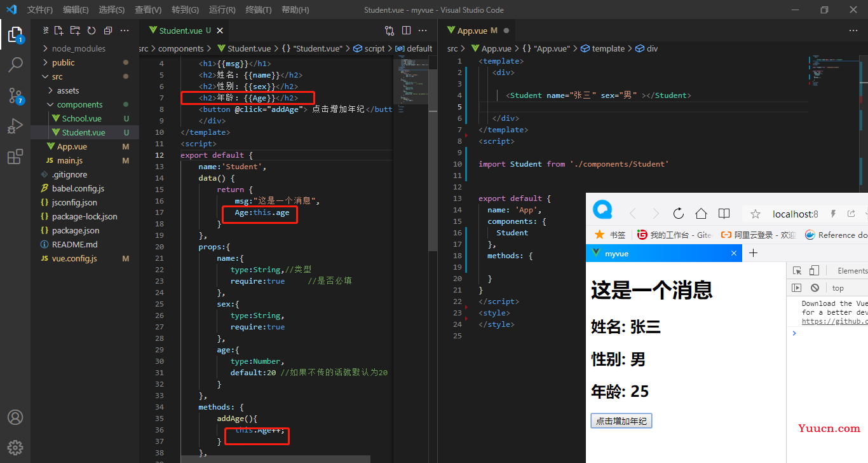Screen dimensions: 868x463
Task: Split the left editor to the right
Action: [x=406, y=31]
